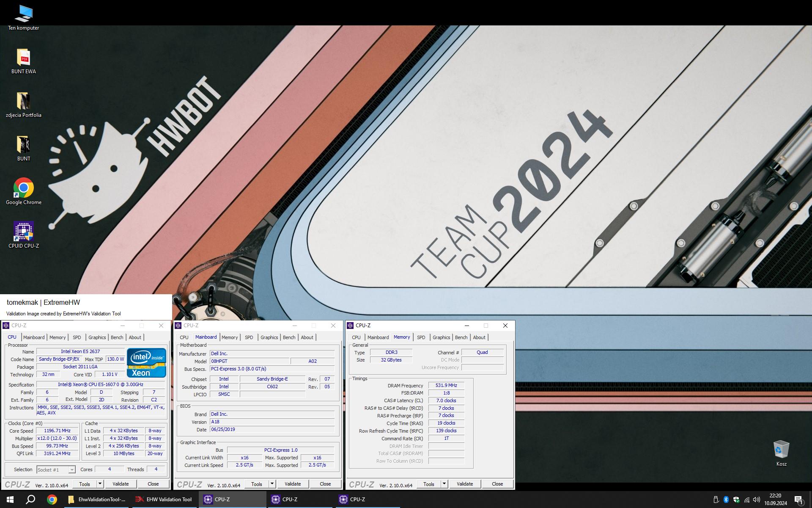Activate third CPU-Z taskbar button
The image size is (812, 508).
coord(368,500)
